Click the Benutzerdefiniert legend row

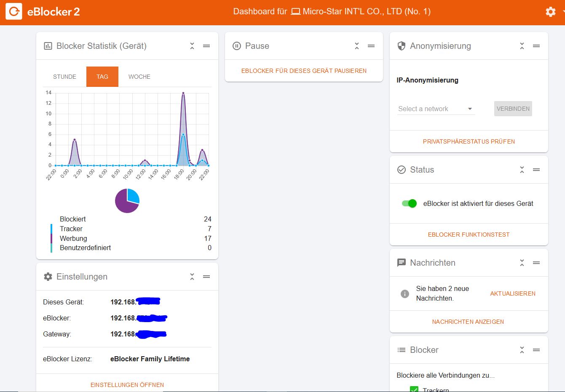(131, 248)
